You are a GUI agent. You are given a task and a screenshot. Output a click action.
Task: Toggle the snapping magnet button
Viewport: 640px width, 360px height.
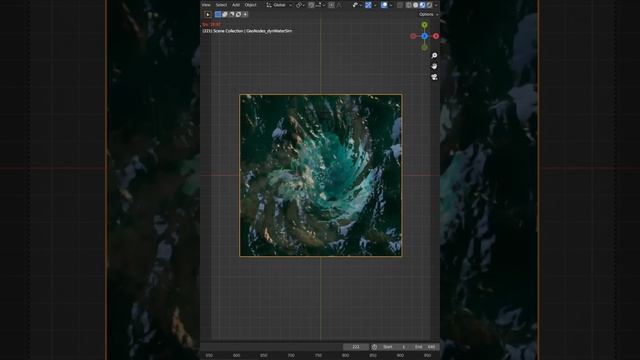click(311, 5)
